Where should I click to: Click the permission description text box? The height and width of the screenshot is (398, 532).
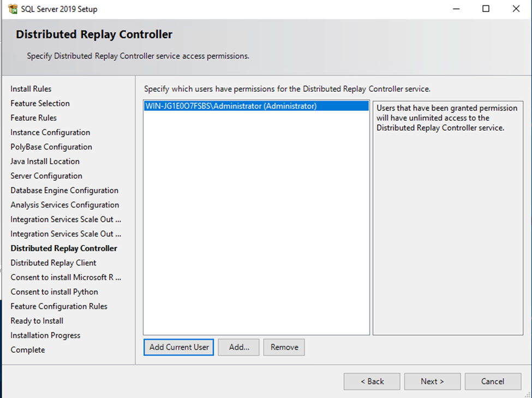448,218
